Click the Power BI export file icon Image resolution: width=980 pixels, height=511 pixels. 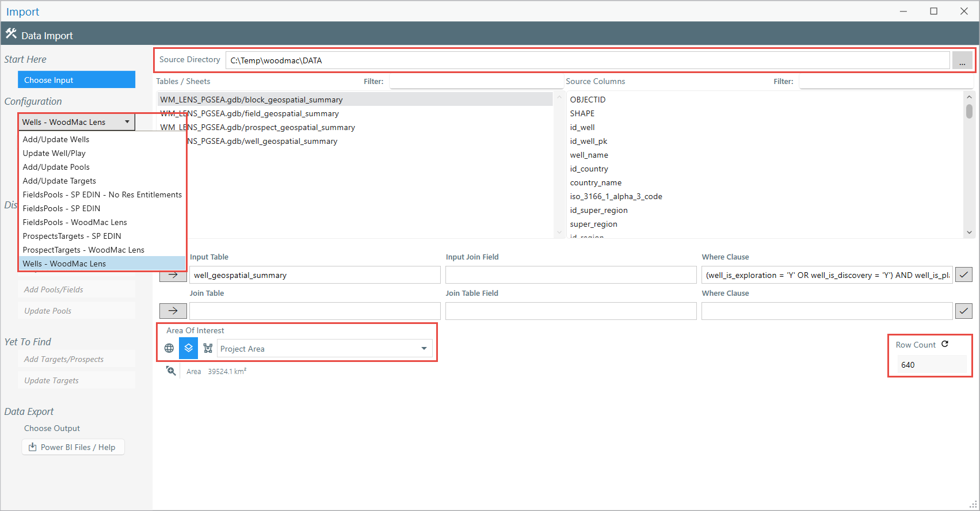[33, 447]
